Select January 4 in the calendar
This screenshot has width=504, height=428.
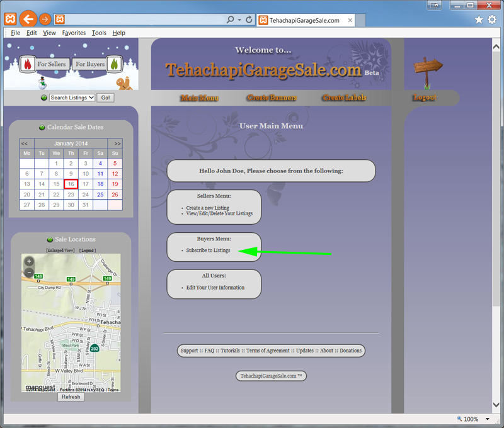100,164
